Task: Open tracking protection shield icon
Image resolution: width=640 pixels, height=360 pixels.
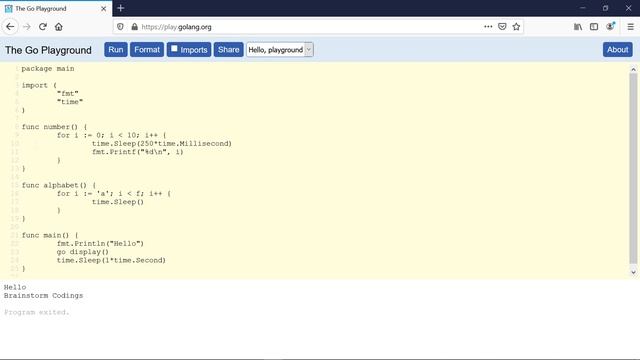Action: 120,27
